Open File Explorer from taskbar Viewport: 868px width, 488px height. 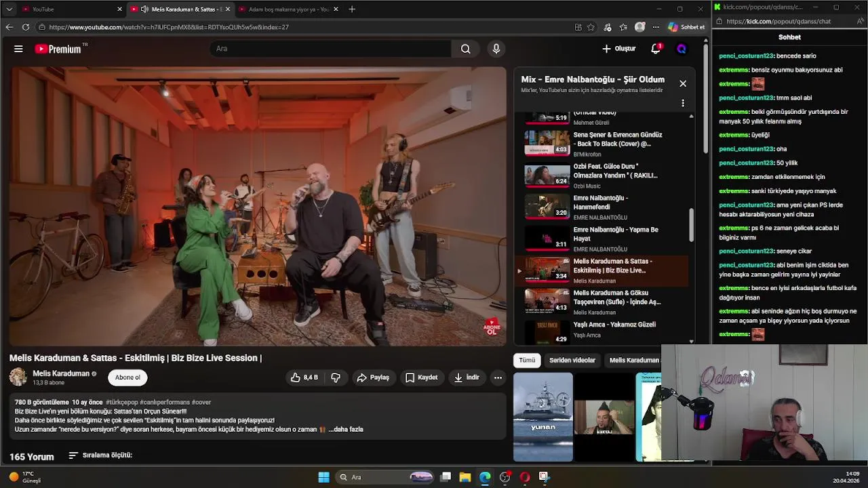click(x=465, y=477)
